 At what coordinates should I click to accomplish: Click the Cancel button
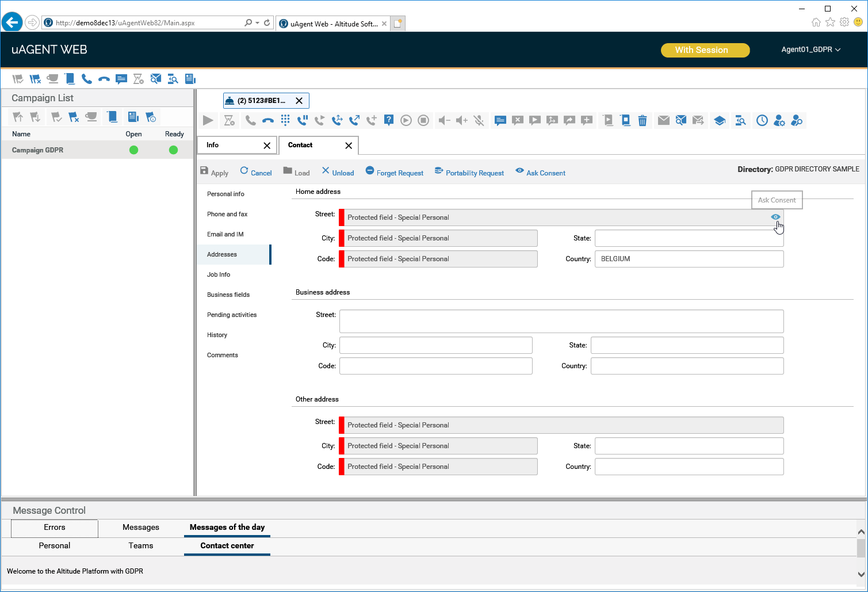[256, 172]
